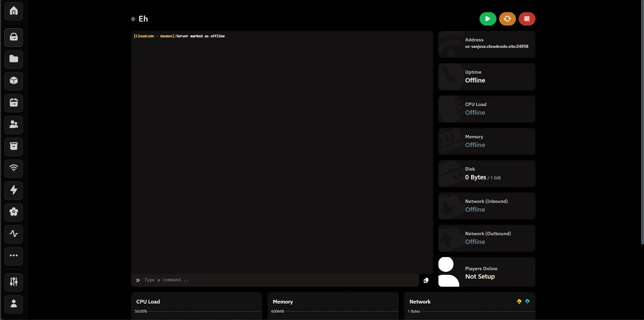Click the home icon in sidebar
644x320 pixels.
[x=13, y=11]
